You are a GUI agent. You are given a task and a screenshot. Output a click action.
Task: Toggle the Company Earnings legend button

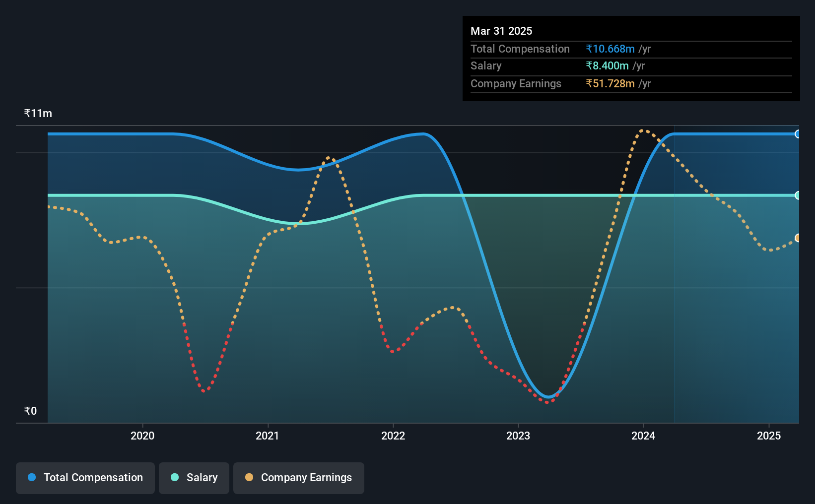[299, 478]
